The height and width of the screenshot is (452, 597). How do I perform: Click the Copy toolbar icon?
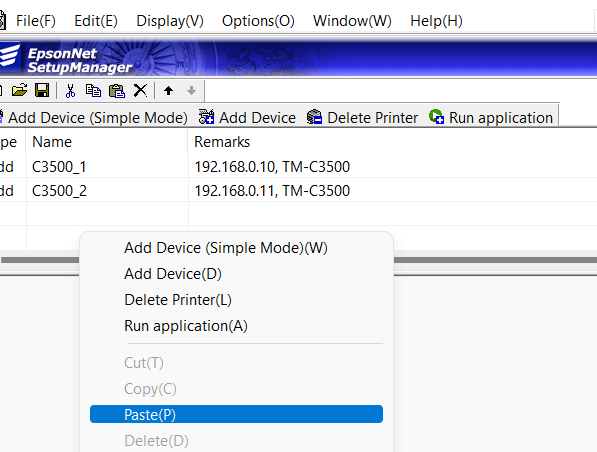93,91
